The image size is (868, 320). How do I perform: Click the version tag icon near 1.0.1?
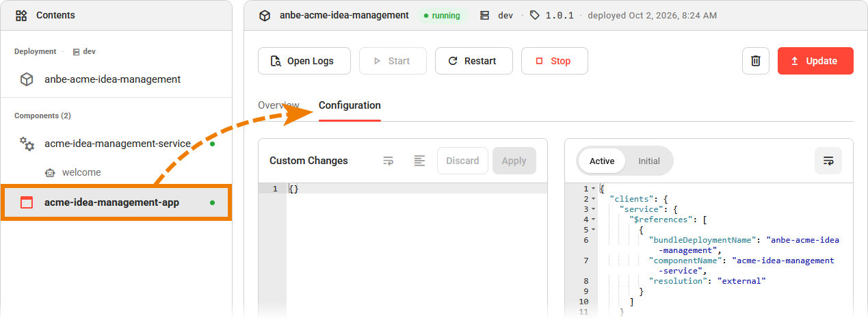click(535, 15)
